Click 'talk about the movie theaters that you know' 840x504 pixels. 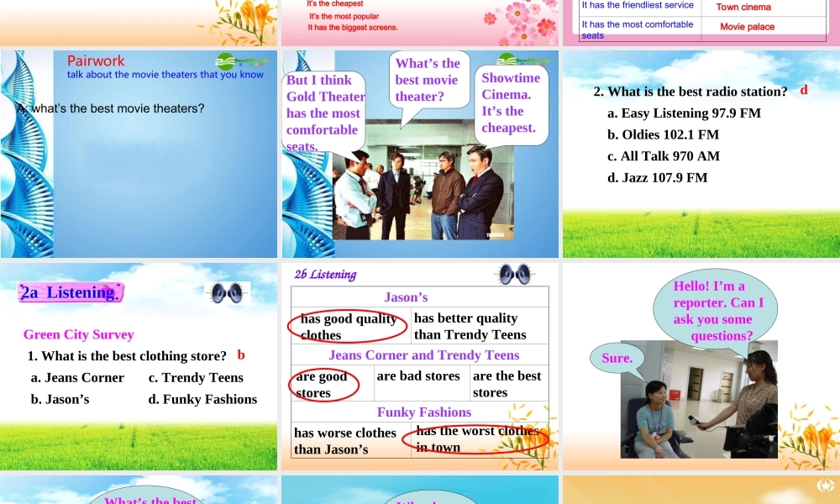point(165,75)
